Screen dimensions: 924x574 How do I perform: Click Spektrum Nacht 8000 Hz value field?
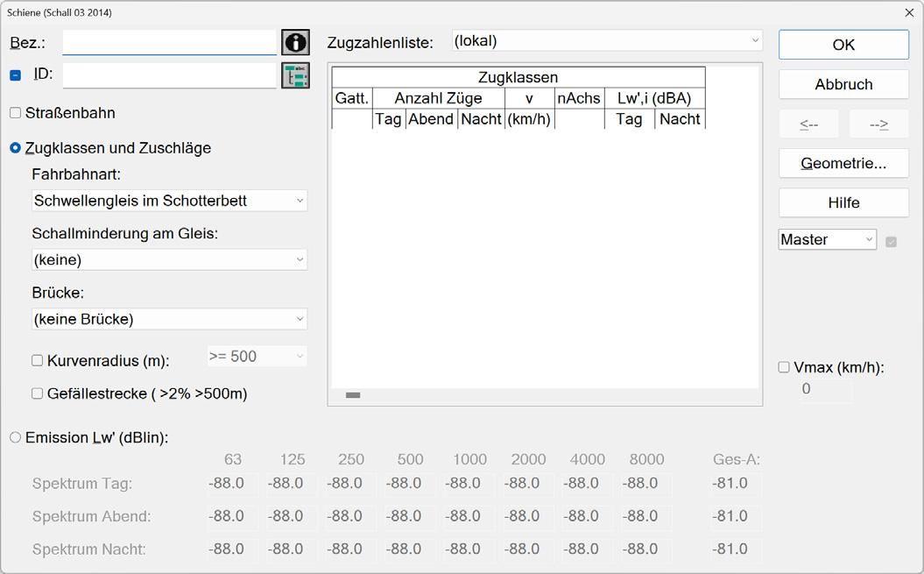click(x=647, y=549)
